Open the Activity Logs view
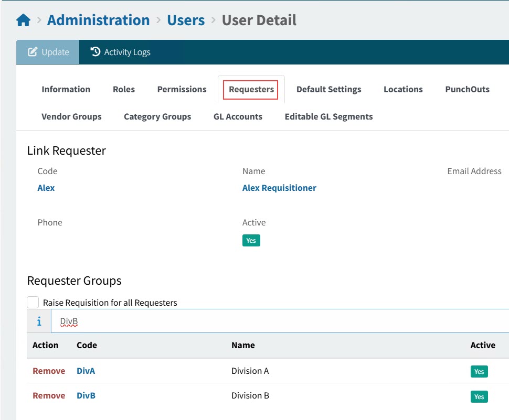 tap(120, 52)
